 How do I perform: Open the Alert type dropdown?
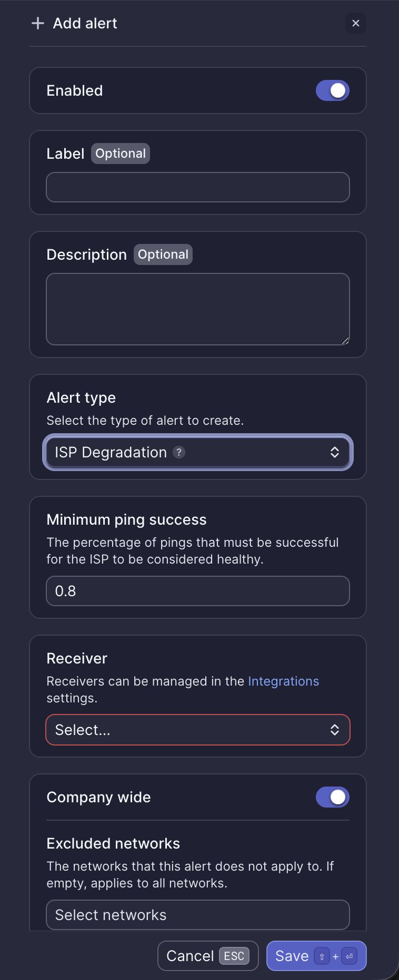[x=198, y=452]
